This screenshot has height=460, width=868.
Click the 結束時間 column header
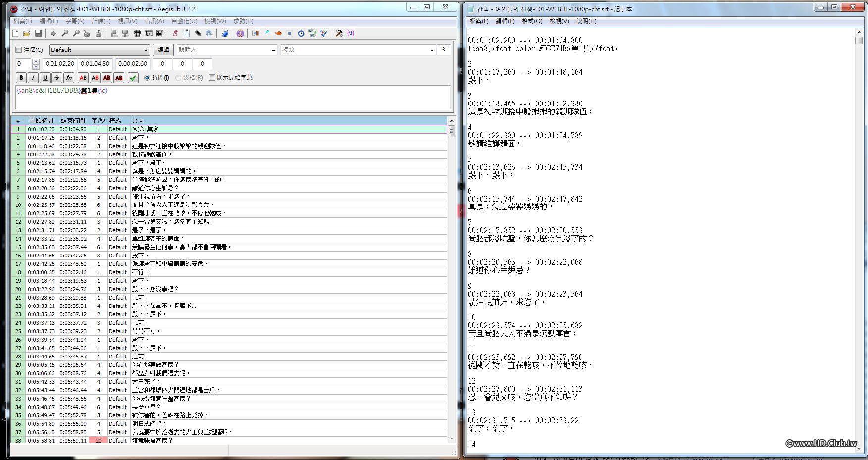[x=73, y=121]
